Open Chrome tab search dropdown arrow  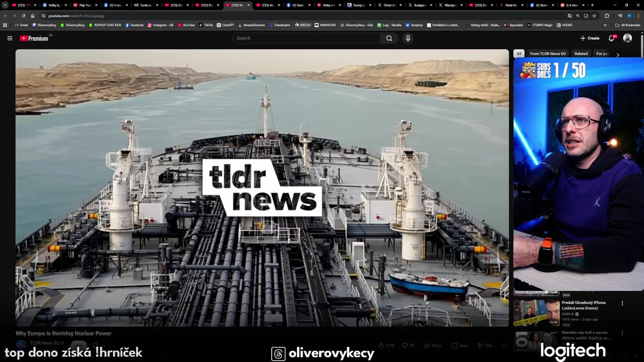[5, 5]
